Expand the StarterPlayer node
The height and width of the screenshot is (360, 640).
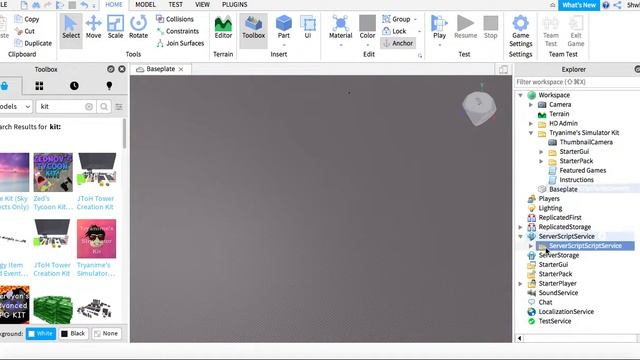(520, 283)
